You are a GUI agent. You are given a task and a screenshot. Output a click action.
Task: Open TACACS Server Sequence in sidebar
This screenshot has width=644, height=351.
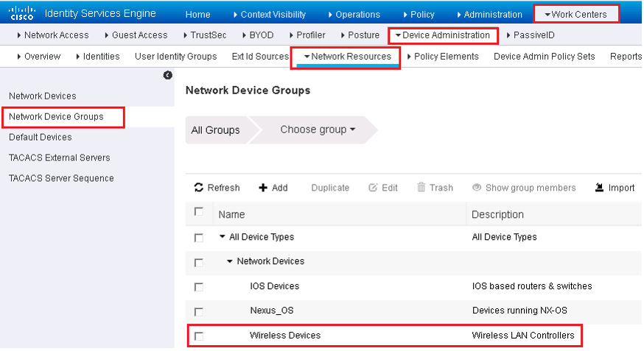pos(61,178)
